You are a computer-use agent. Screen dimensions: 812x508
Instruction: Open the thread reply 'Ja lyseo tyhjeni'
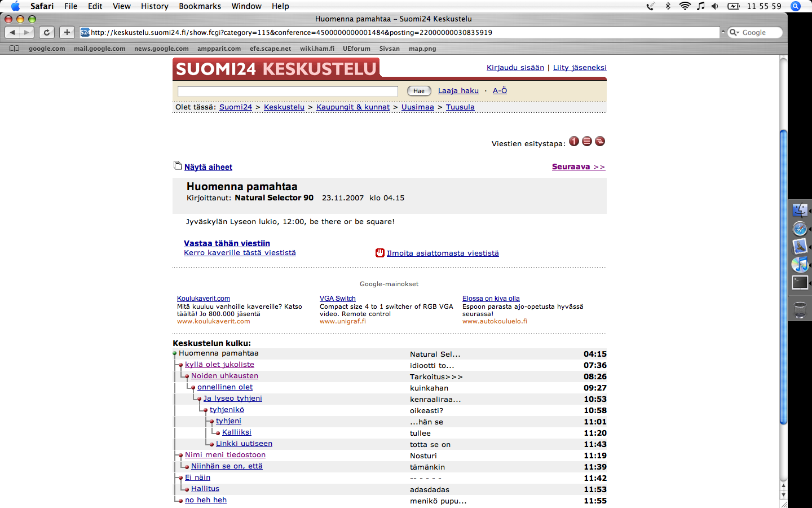tap(233, 398)
